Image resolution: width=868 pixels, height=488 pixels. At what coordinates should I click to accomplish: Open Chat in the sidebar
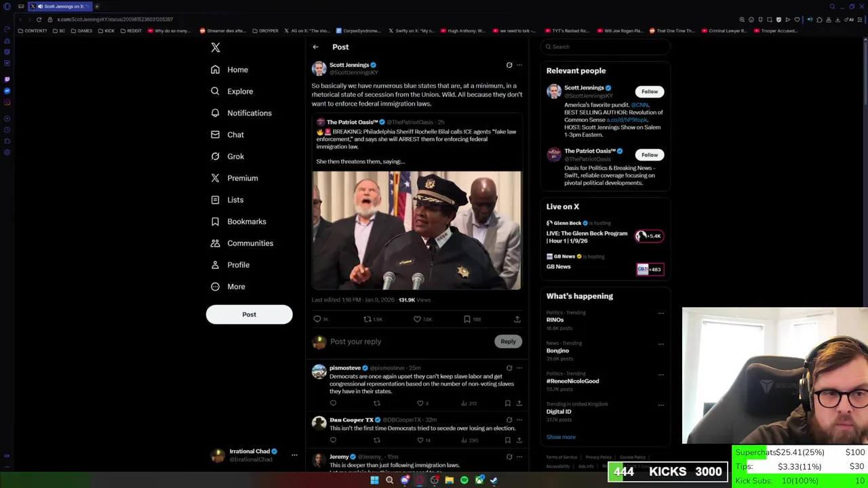(x=227, y=135)
